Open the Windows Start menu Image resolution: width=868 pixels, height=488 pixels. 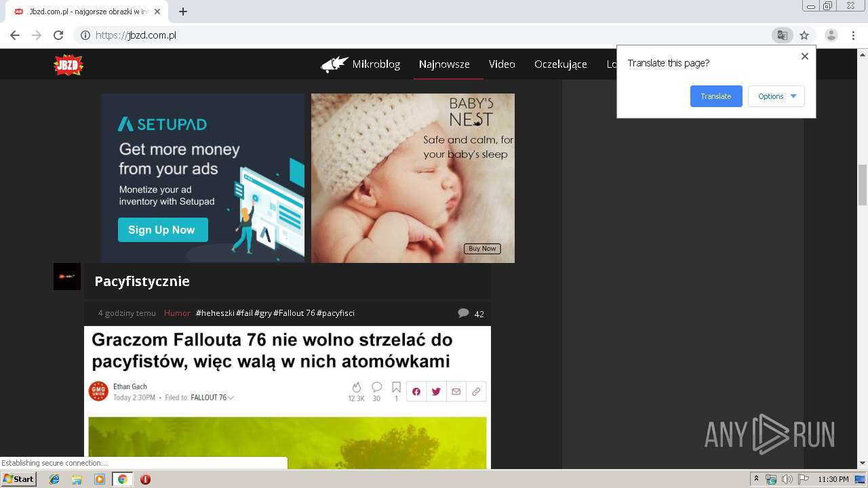click(19, 479)
